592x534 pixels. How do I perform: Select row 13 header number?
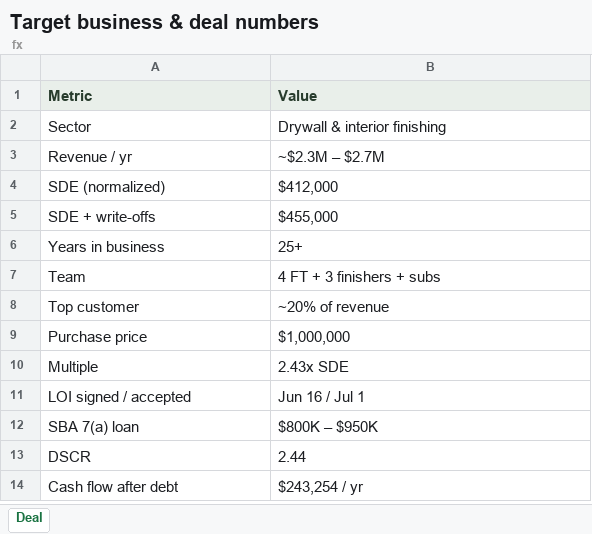pos(20,456)
